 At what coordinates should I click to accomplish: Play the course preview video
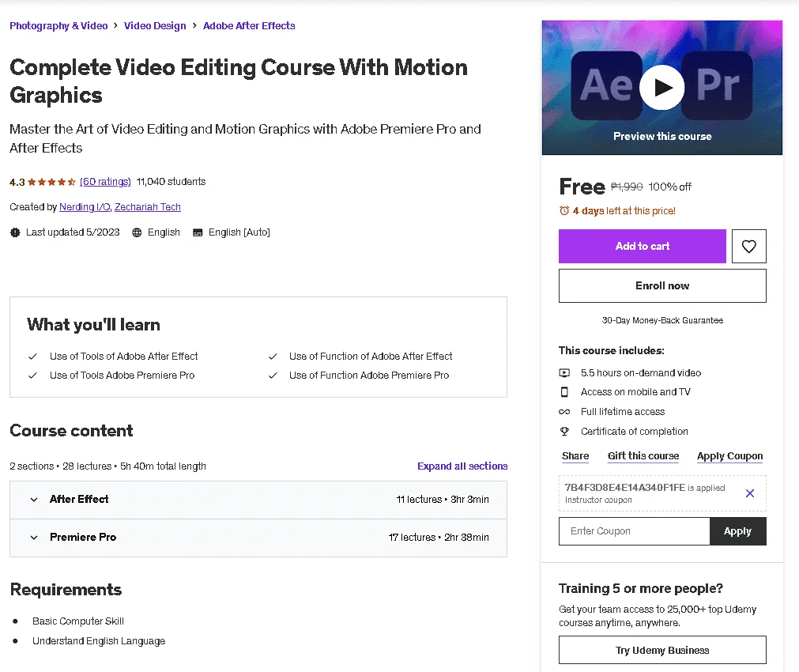(662, 87)
